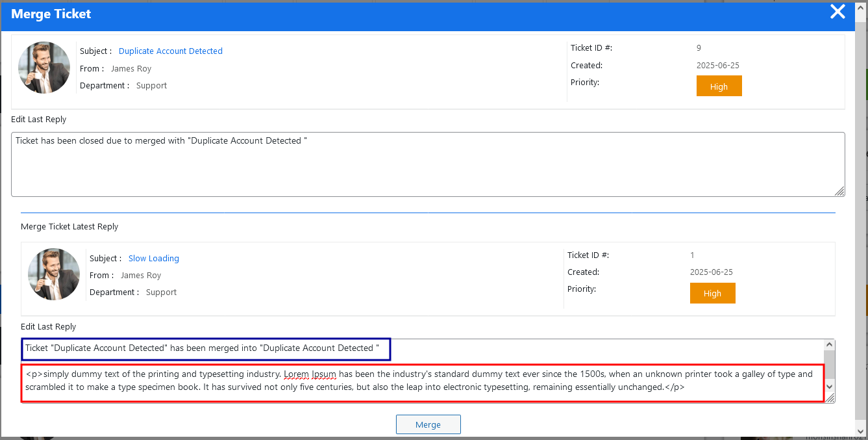The height and width of the screenshot is (440, 868).
Task: Open the "Slow Loading" subject link
Action: click(153, 259)
